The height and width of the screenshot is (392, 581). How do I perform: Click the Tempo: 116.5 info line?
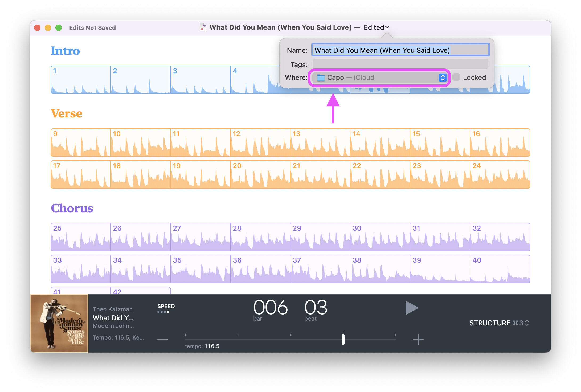click(118, 337)
